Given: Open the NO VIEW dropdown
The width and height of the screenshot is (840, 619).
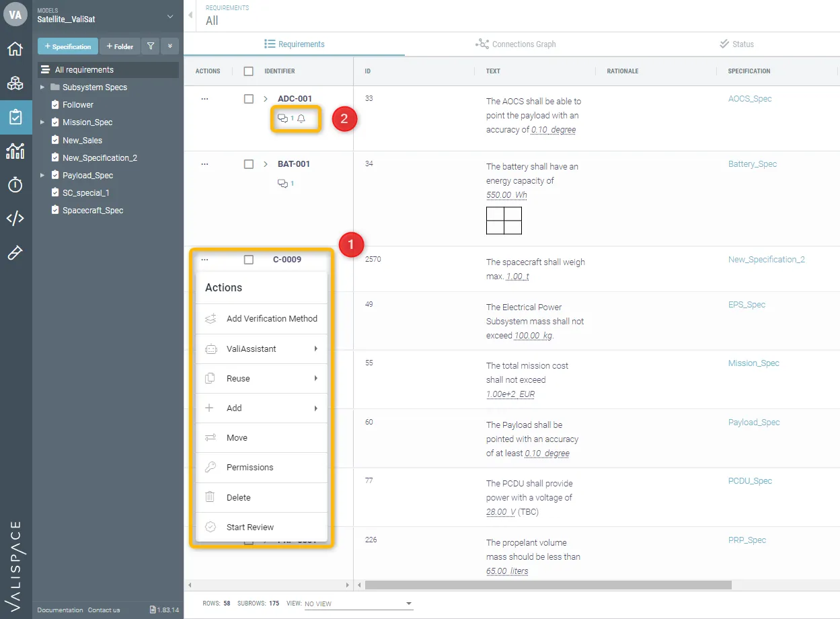Looking at the screenshot, I should coord(358,604).
